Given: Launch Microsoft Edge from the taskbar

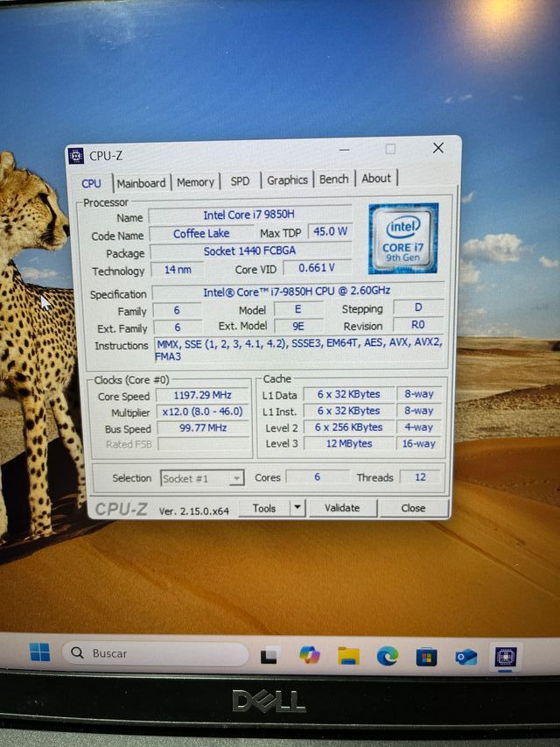Looking at the screenshot, I should pyautogui.click(x=388, y=657).
